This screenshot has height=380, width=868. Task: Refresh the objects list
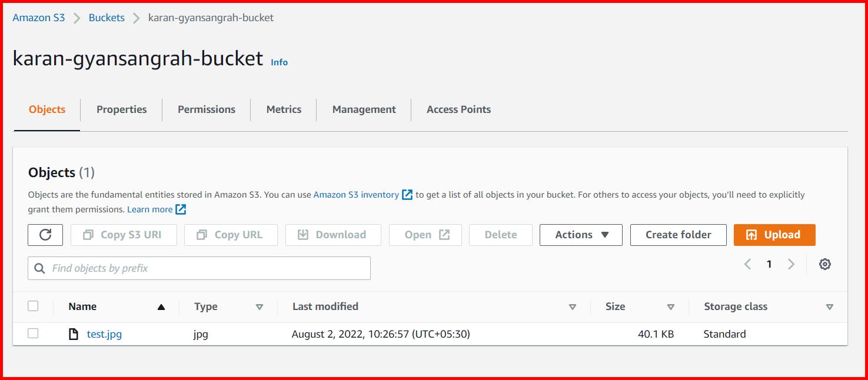click(45, 235)
